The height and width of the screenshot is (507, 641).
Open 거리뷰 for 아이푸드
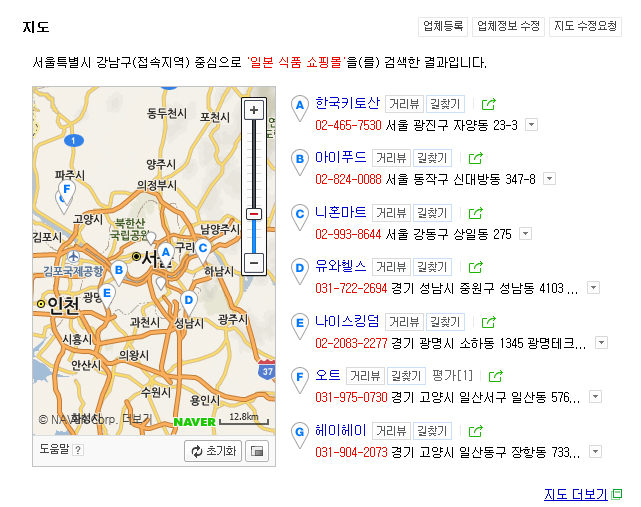[391, 158]
